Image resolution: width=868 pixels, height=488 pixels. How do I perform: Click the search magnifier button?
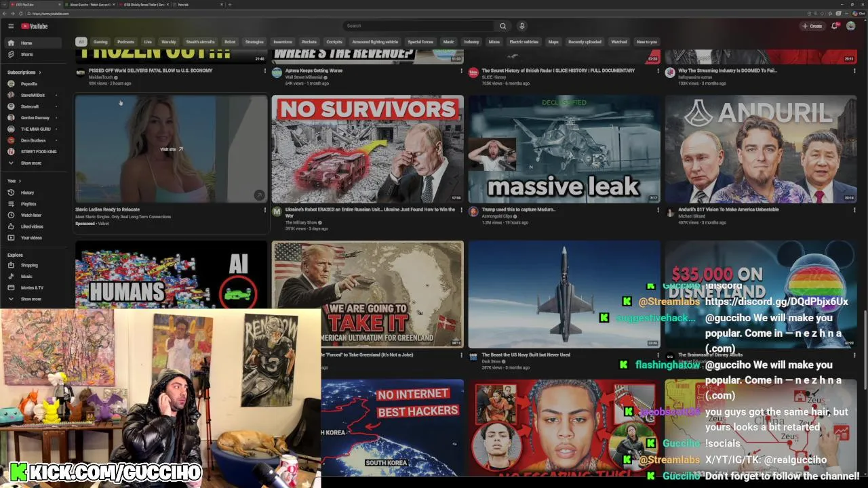[x=502, y=26]
